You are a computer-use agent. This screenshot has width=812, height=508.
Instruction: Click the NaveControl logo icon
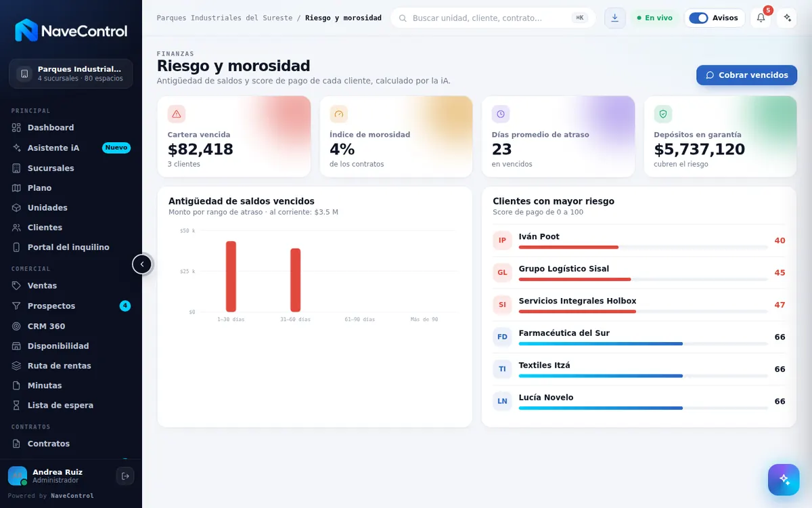26,30
